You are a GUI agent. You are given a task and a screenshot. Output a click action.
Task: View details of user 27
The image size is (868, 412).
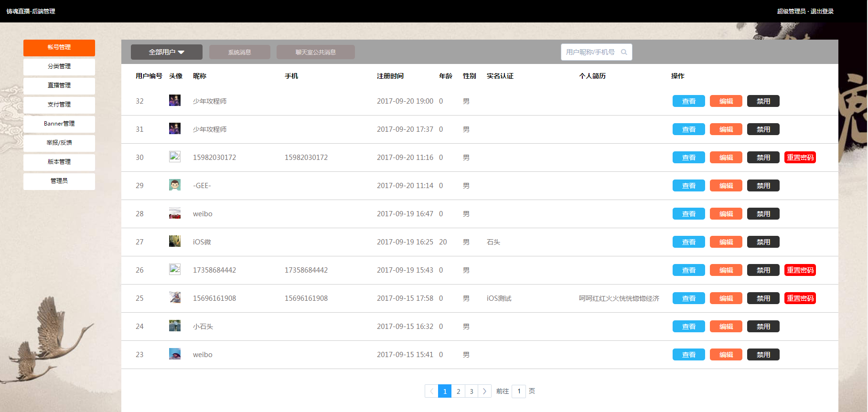pyautogui.click(x=689, y=242)
